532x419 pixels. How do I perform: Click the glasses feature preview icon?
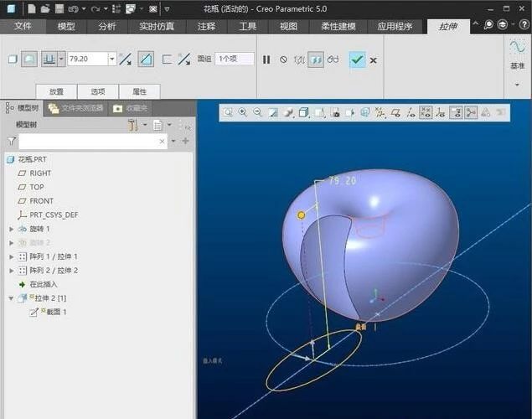tap(333, 59)
